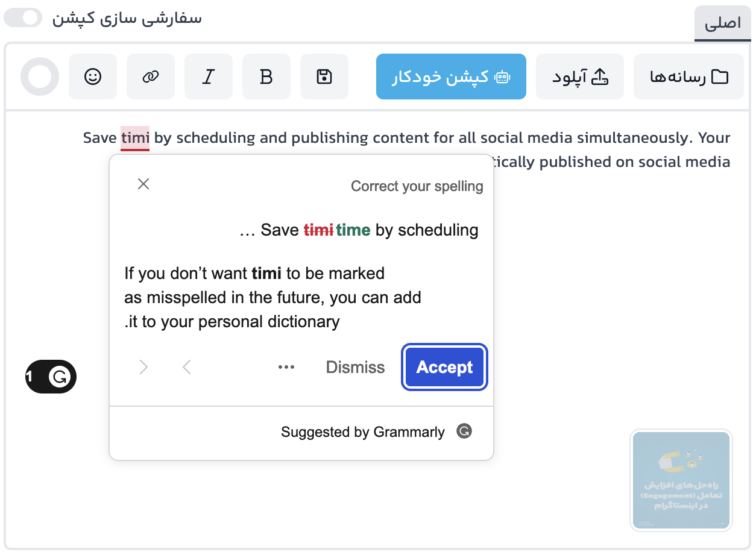Go to the previous suggestion with the left arrow
756x555 pixels.
pyautogui.click(x=186, y=367)
